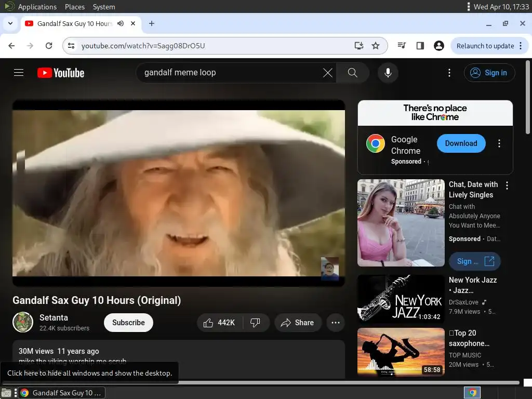Viewport: 532px width, 399px height.
Task: Open DrSaxLove channel name
Action: point(463,302)
